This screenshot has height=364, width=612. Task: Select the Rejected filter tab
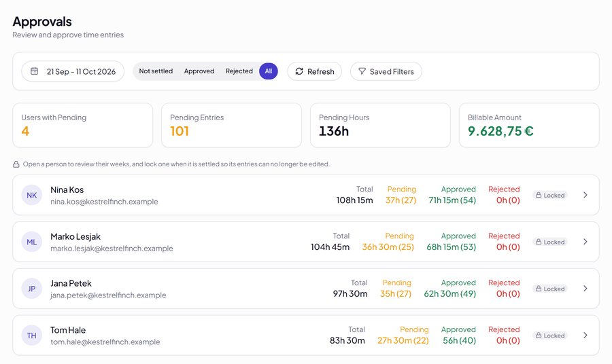click(x=239, y=71)
